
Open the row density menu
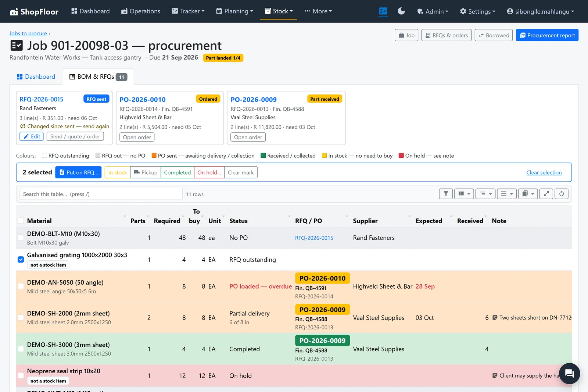(507, 194)
